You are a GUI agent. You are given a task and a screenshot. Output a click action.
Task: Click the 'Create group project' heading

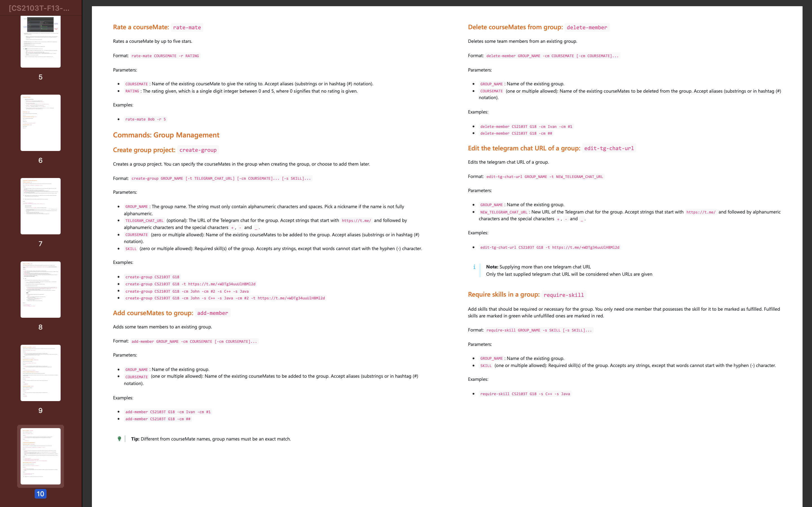[144, 150]
